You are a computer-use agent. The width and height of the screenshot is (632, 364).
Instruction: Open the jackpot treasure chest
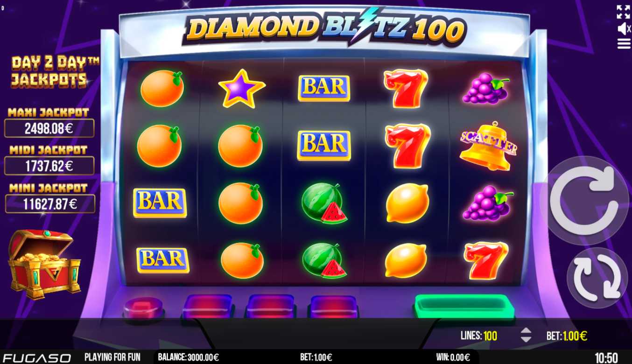[44, 263]
